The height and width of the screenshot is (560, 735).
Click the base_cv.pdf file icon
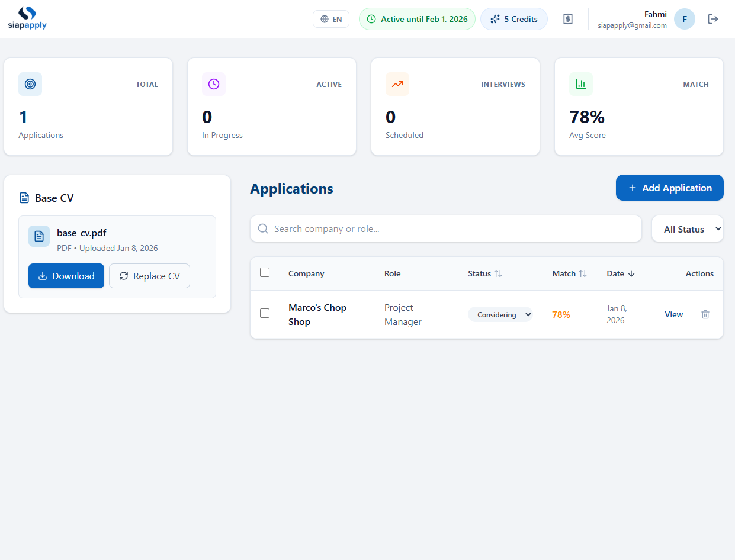click(39, 236)
